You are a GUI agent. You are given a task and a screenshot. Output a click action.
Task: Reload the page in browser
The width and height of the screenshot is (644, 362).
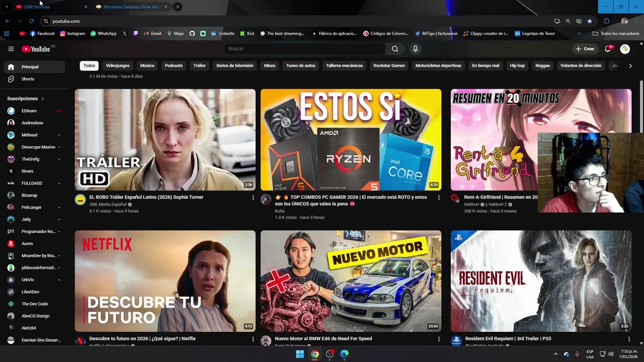[31, 21]
